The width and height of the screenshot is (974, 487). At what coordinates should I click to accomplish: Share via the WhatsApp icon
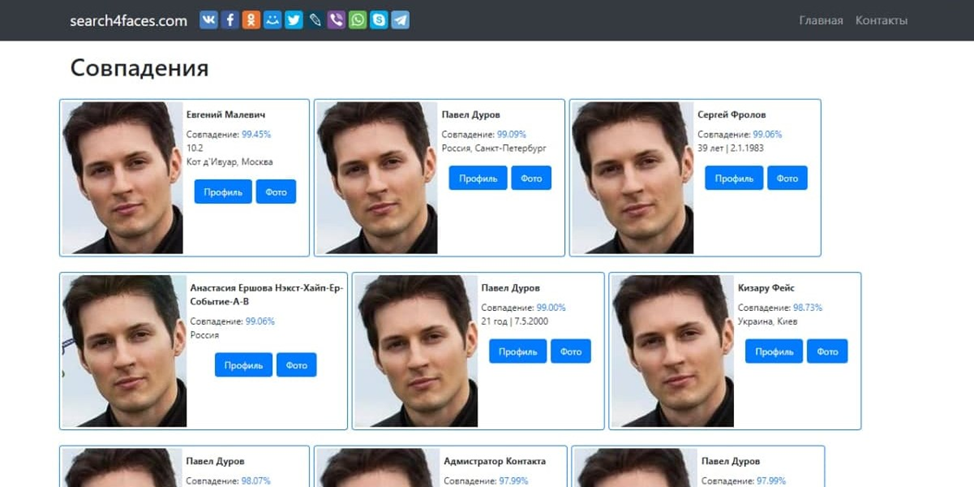click(x=358, y=20)
